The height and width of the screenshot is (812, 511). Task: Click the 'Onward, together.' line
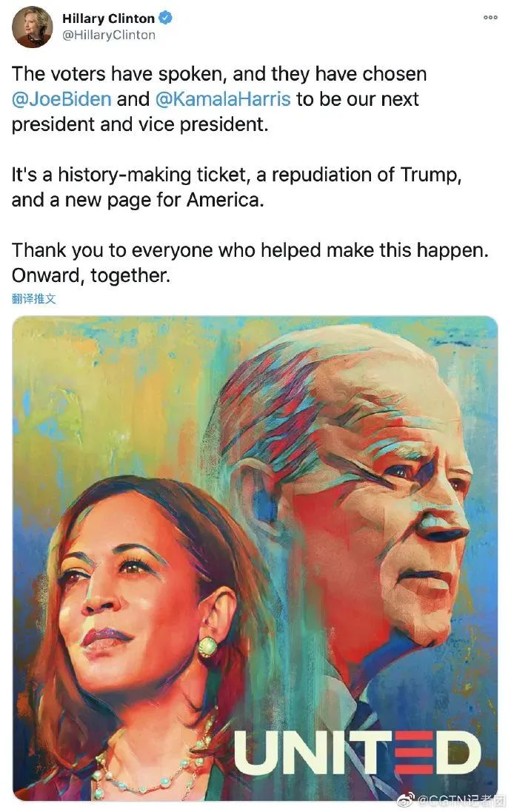pos(90,275)
